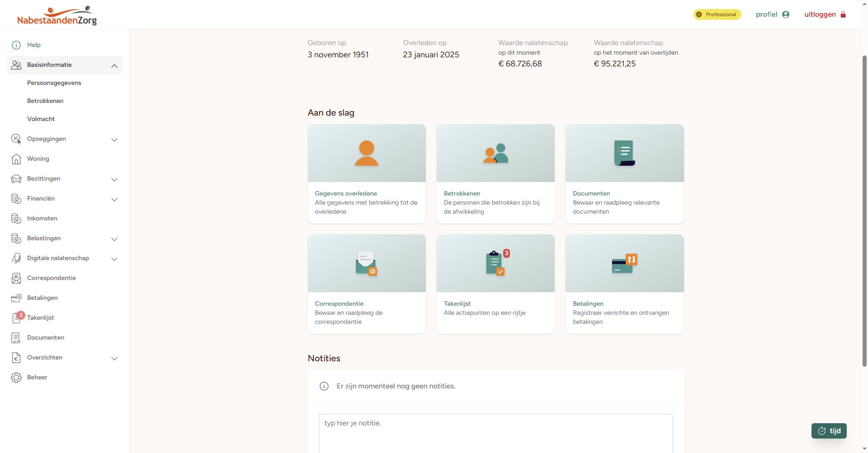Collapse the Basisinformatie section
Screen dimensions: 868x453
pos(114,65)
